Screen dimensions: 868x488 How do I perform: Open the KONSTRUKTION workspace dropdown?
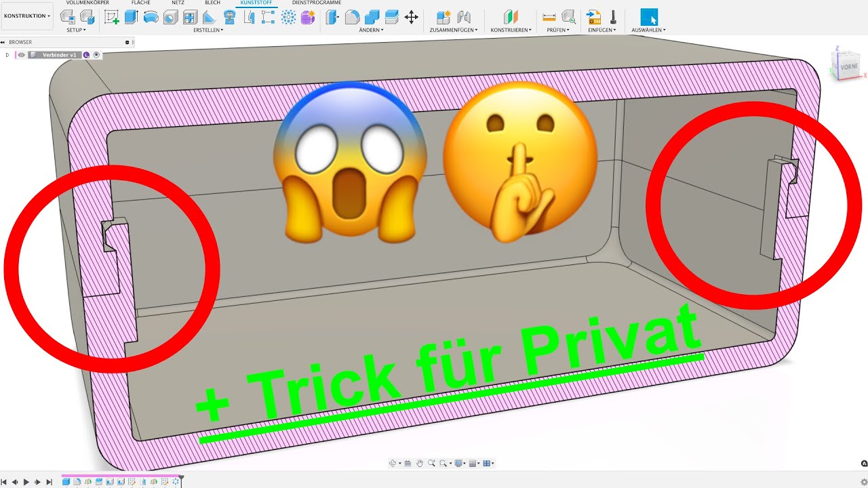[27, 16]
